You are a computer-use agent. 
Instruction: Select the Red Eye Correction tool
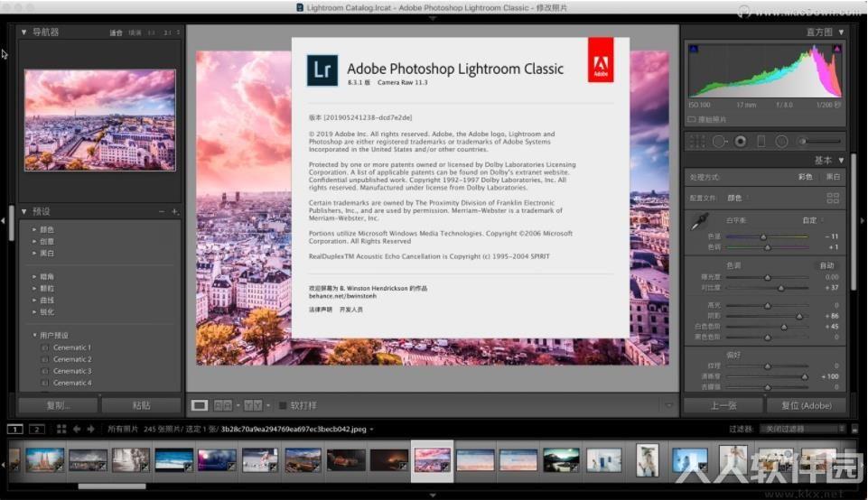click(740, 142)
